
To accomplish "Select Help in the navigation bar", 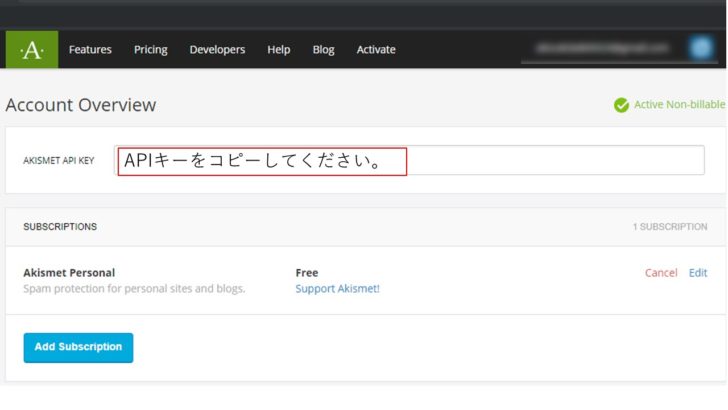I will click(x=279, y=50).
